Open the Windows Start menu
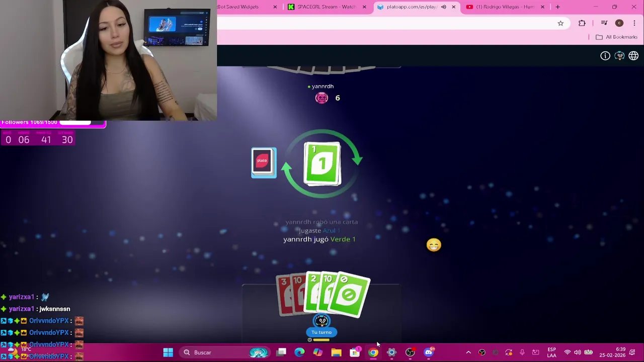This screenshot has width=644, height=362. point(168,352)
